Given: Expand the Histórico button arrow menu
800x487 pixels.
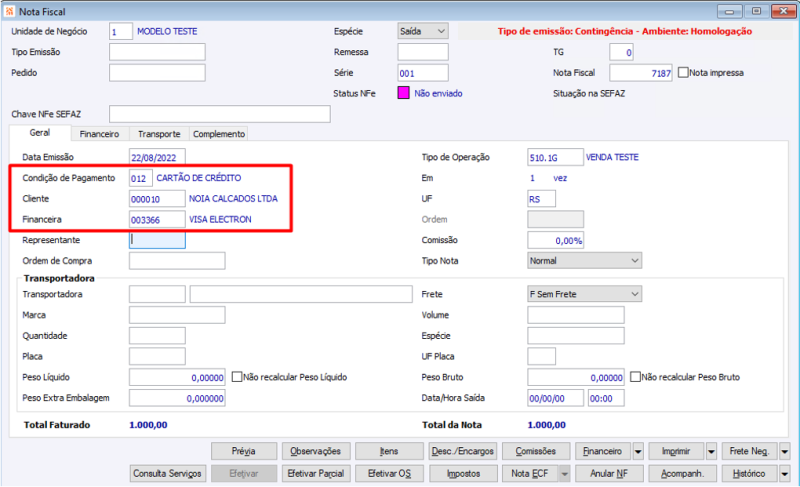Looking at the screenshot, I should 785,473.
